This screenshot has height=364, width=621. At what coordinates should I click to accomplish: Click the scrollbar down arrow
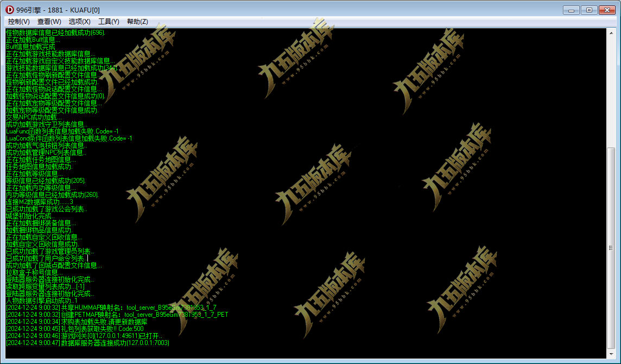pyautogui.click(x=611, y=353)
